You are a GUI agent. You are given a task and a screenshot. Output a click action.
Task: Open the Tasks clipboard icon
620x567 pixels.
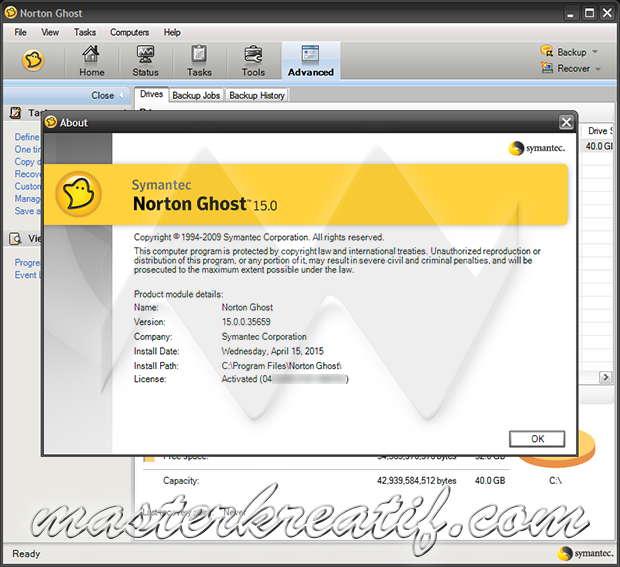pyautogui.click(x=199, y=54)
